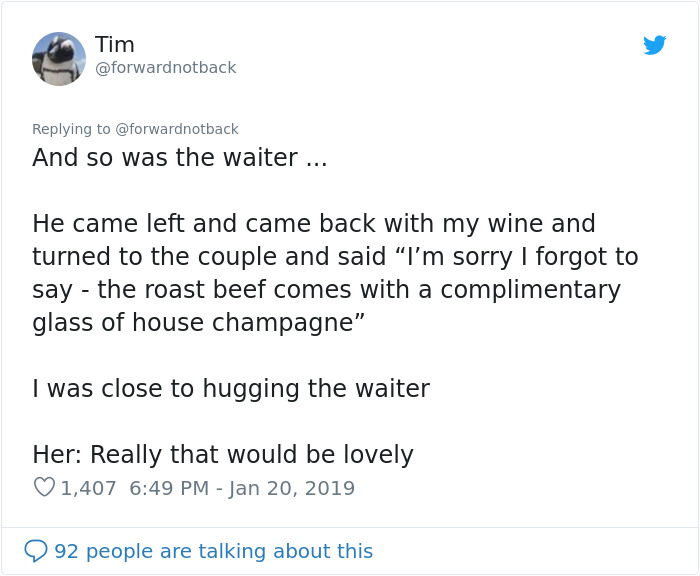
Task: Open the @forwardnotback handle below the name
Action: [x=166, y=68]
